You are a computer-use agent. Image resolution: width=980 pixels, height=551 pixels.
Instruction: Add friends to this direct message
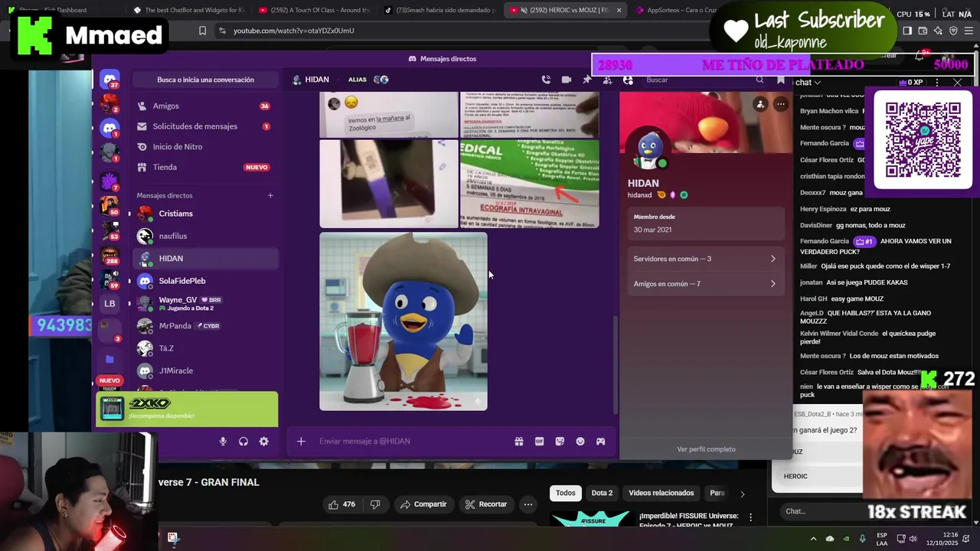(608, 80)
